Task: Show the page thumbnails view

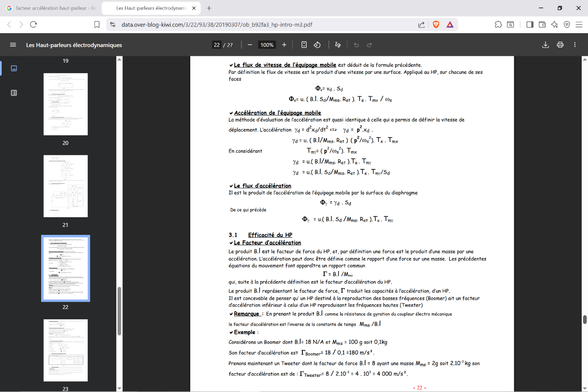Action: coord(14,68)
